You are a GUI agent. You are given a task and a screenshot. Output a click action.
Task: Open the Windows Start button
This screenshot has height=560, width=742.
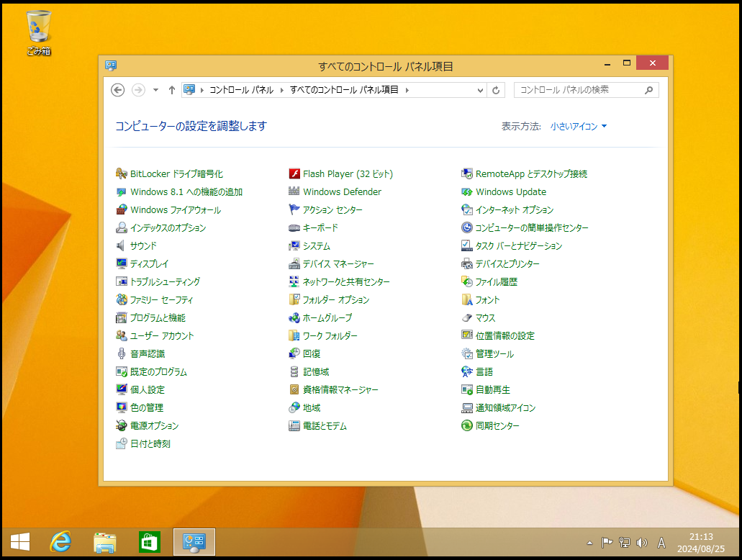[x=20, y=543]
